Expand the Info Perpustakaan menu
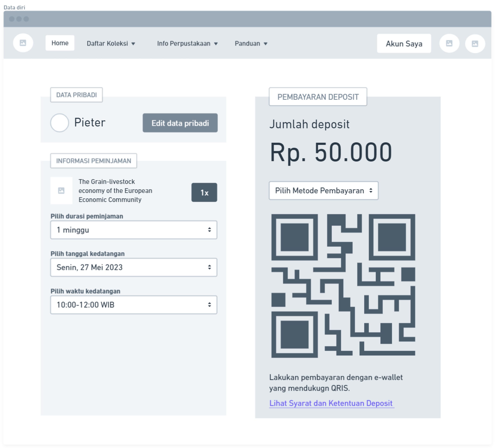Screen dimensions: 495x448 [x=187, y=44]
